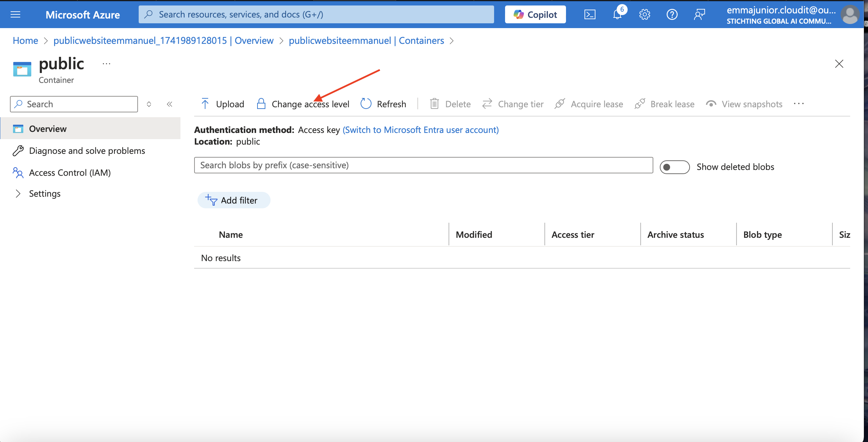Focus the global search resources field

[316, 14]
